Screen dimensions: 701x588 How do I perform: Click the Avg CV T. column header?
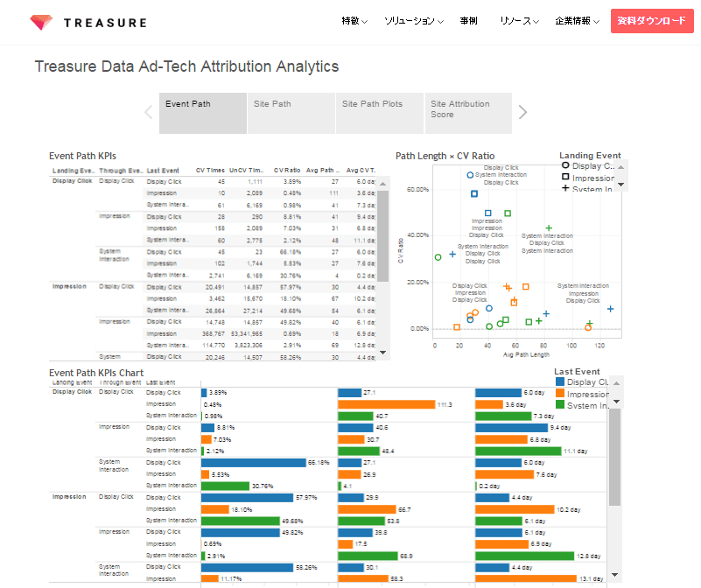click(x=361, y=171)
